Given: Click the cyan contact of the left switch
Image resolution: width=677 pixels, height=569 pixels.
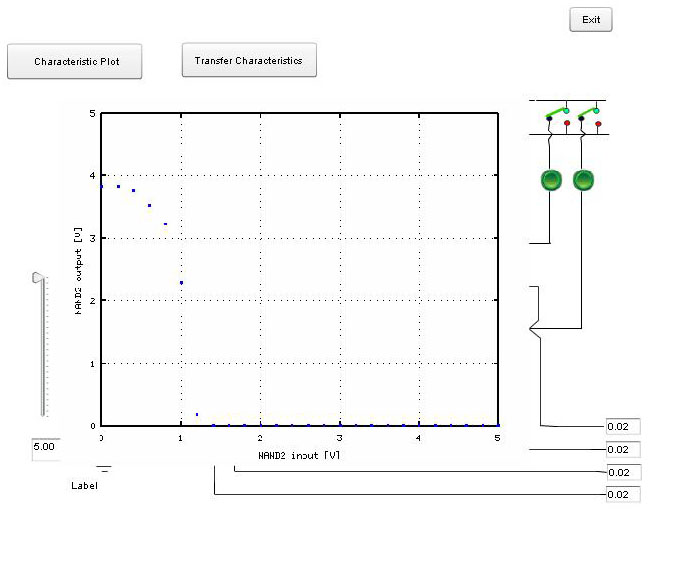Looking at the screenshot, I should (x=567, y=109).
